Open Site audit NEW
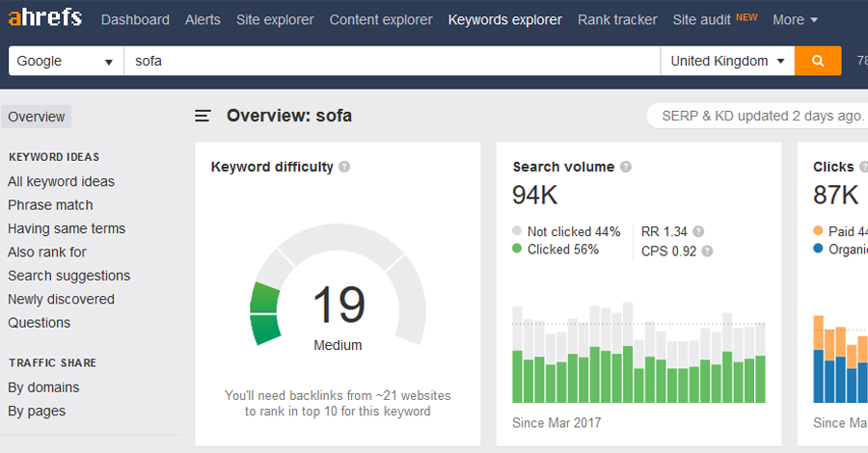868x453 pixels. pos(715,20)
